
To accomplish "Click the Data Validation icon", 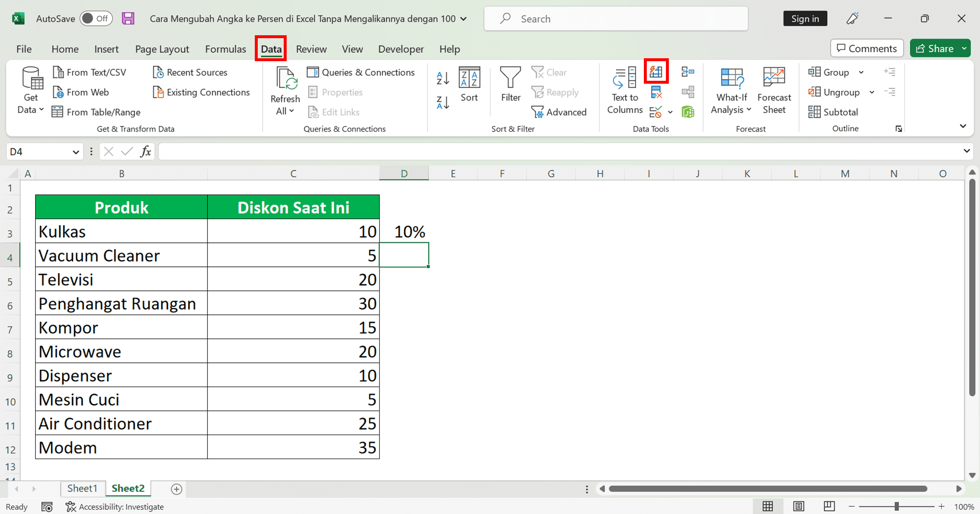I will tap(656, 112).
